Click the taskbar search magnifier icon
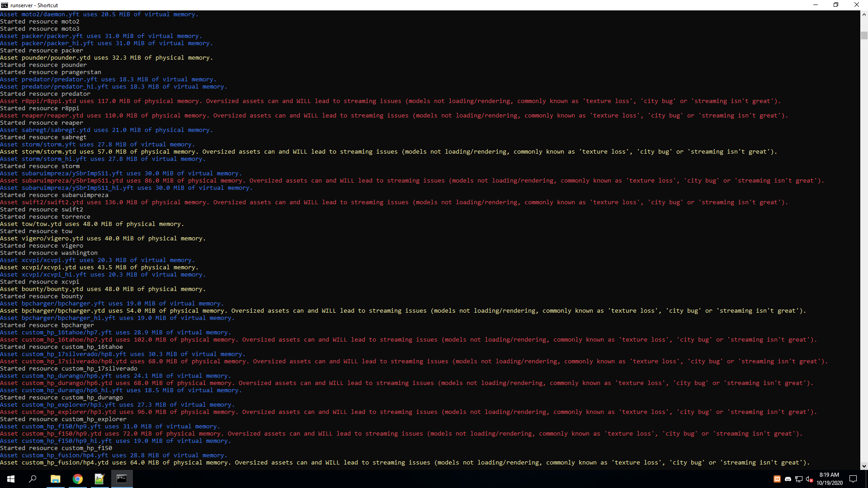The width and height of the screenshot is (868, 488). [x=33, y=479]
